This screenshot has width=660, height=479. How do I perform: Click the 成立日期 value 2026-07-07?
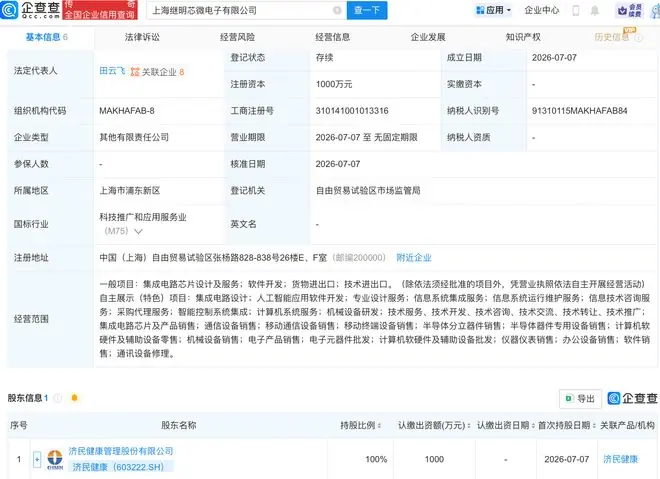554,58
